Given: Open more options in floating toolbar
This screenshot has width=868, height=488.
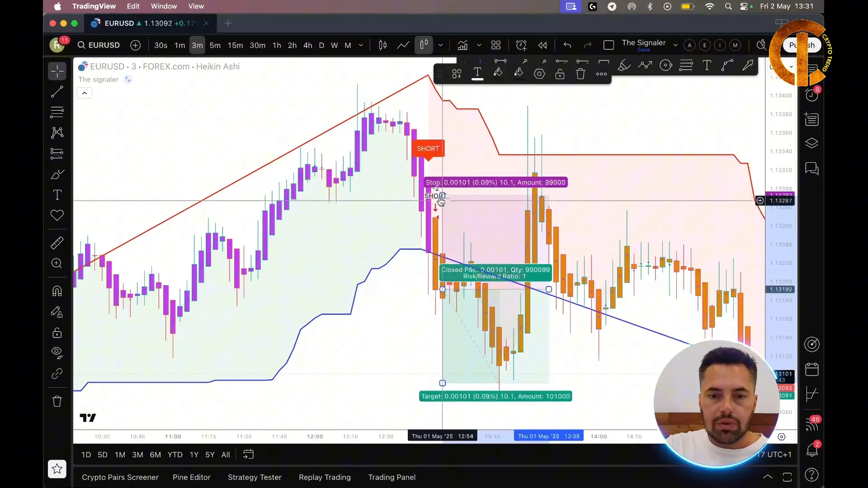Looking at the screenshot, I should pos(601,74).
